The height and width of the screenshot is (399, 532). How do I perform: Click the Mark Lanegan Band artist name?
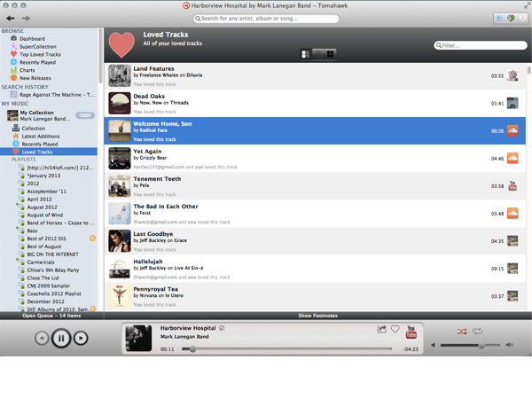pyautogui.click(x=184, y=337)
